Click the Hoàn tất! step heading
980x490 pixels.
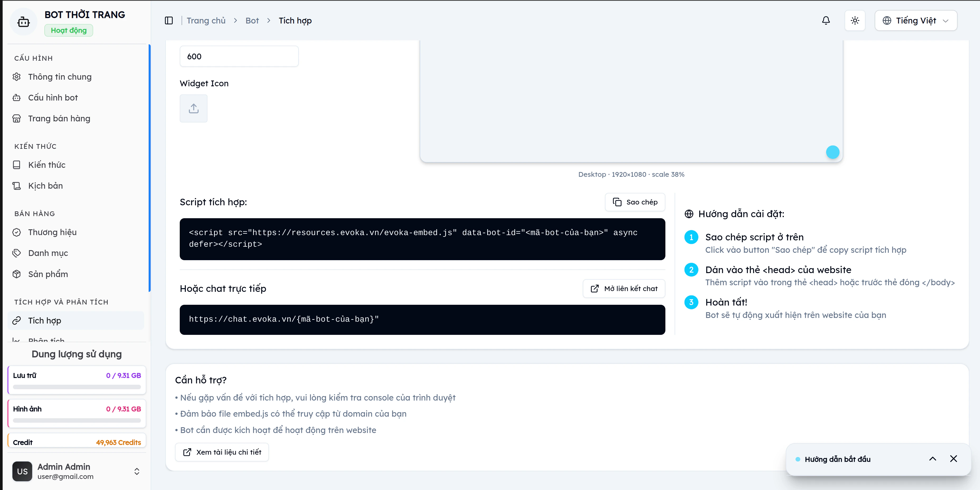726,302
